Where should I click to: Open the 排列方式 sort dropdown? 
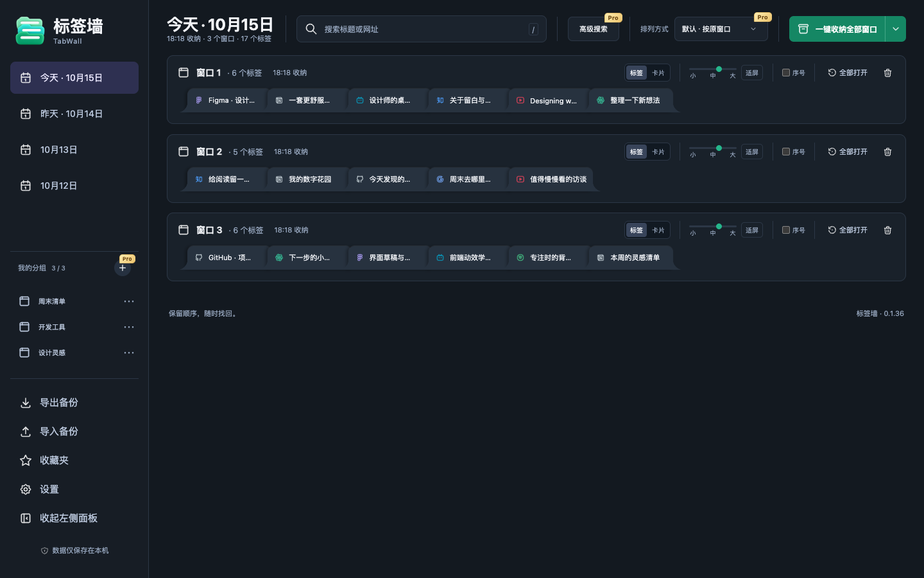[721, 29]
